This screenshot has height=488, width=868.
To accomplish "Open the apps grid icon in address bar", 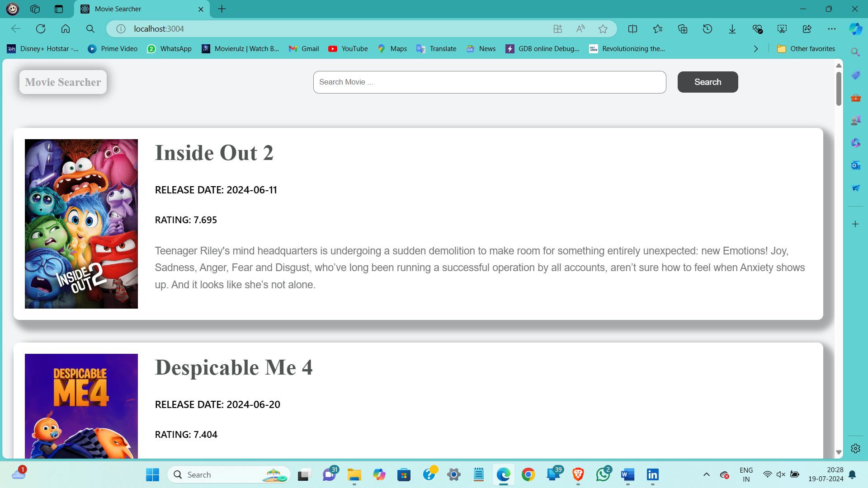I will (x=558, y=29).
